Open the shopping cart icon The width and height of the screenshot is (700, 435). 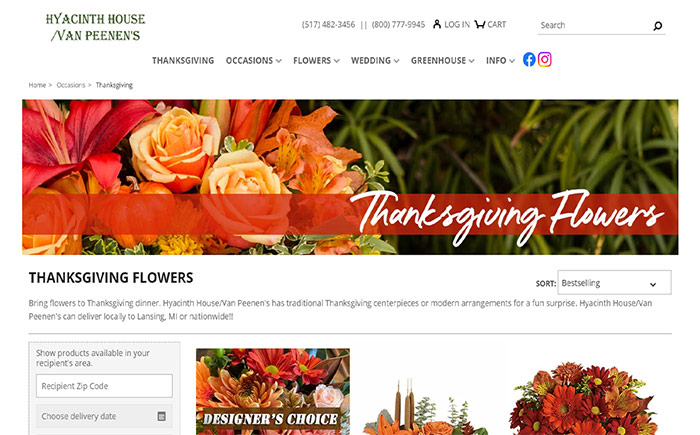point(479,24)
